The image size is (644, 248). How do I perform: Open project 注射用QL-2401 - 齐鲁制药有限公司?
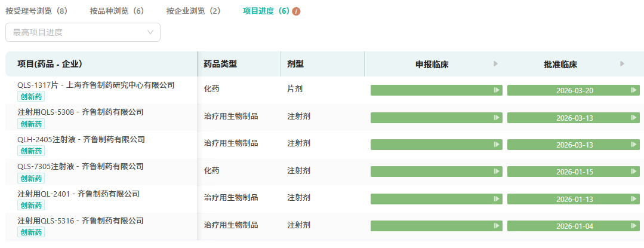(78, 194)
